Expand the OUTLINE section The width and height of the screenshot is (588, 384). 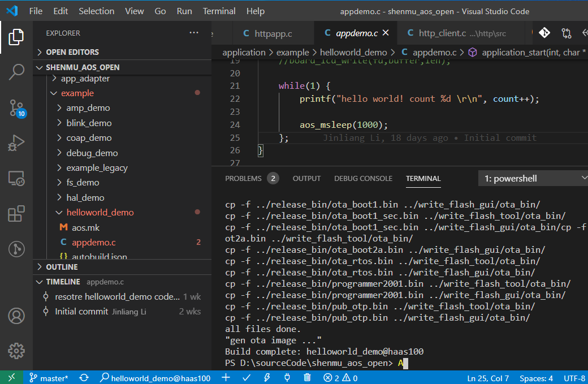pos(122,267)
